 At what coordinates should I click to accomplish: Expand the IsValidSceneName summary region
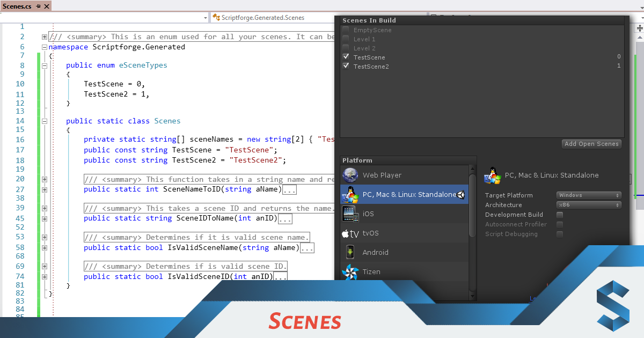coord(45,237)
